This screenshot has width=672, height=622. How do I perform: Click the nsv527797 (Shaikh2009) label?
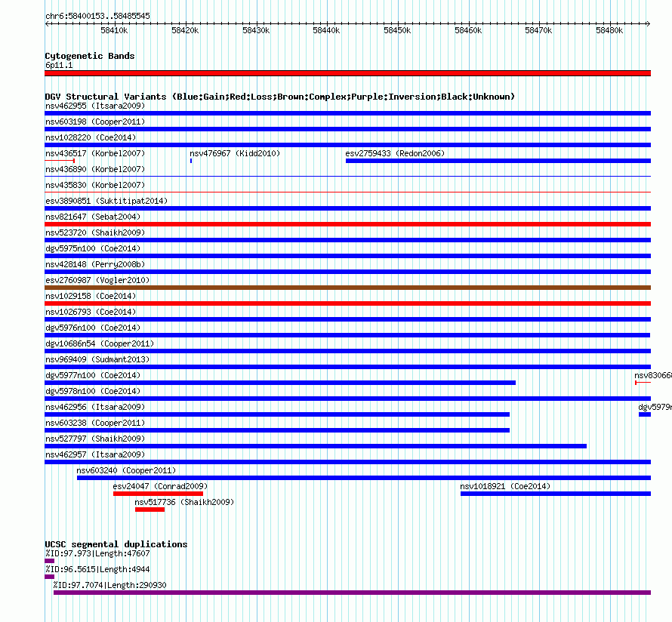pos(95,439)
